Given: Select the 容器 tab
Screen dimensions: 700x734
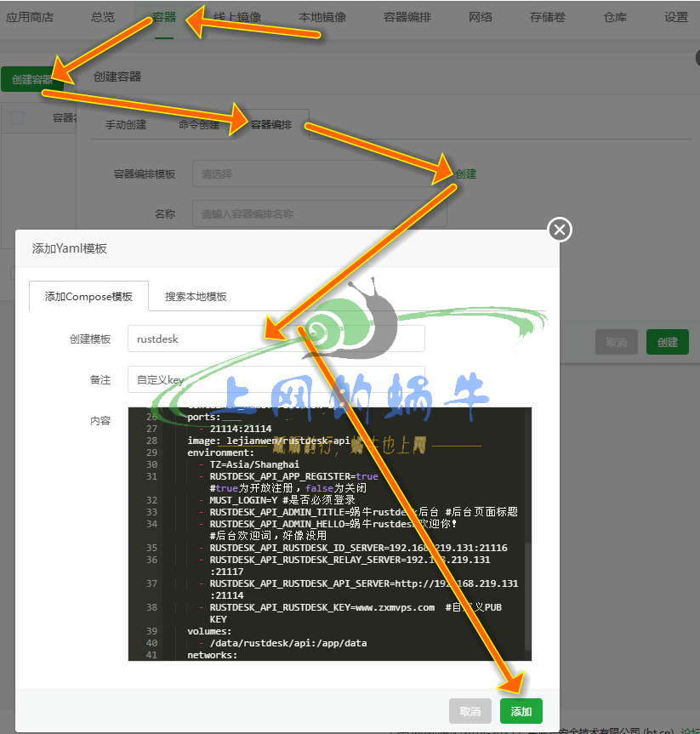Looking at the screenshot, I should [164, 17].
